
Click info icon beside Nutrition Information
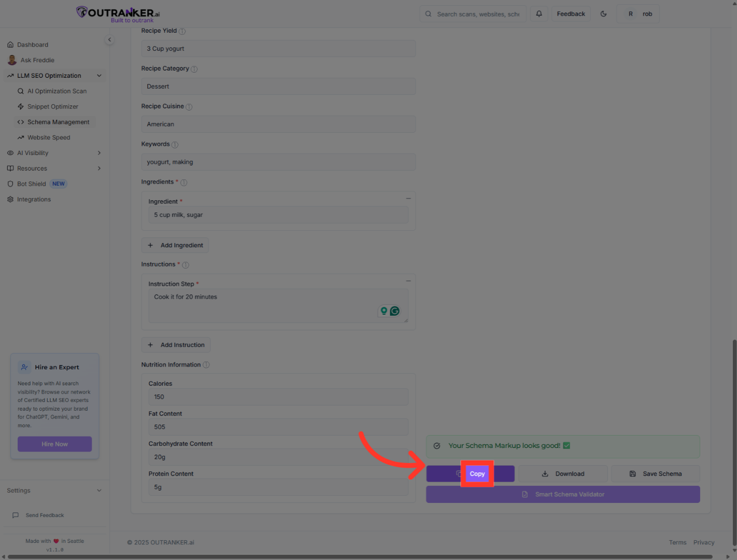click(206, 365)
